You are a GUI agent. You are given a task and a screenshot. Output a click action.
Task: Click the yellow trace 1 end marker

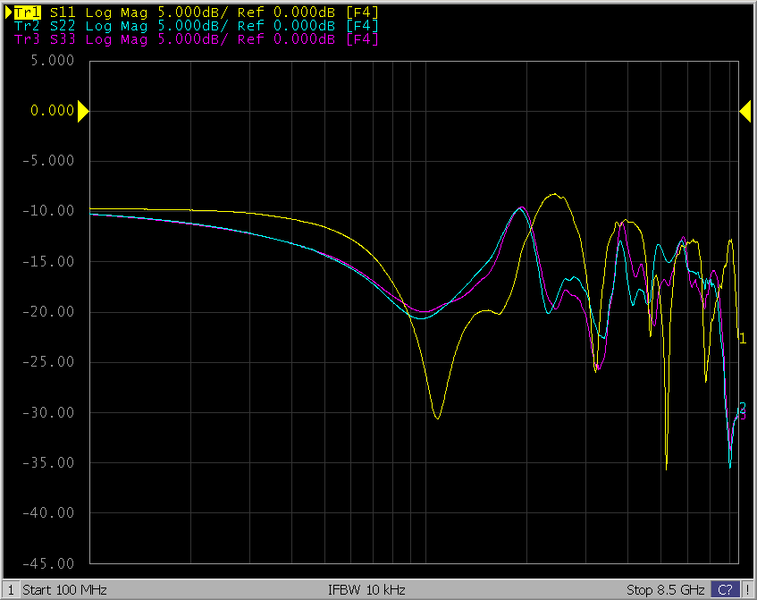coord(742,339)
